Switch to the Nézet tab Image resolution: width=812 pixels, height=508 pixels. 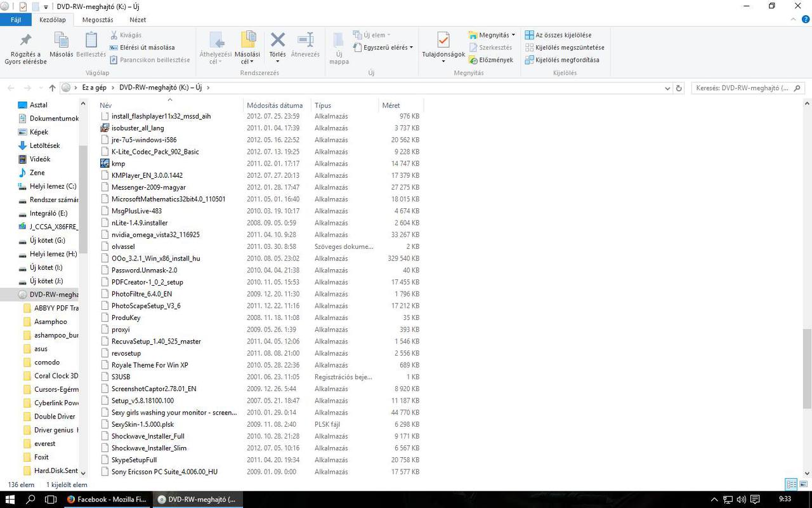click(x=138, y=20)
